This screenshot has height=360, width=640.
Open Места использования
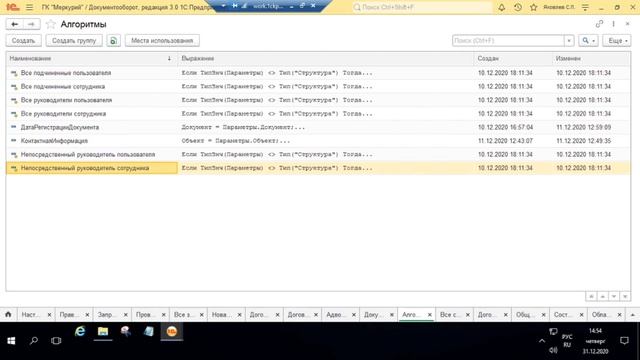click(162, 40)
